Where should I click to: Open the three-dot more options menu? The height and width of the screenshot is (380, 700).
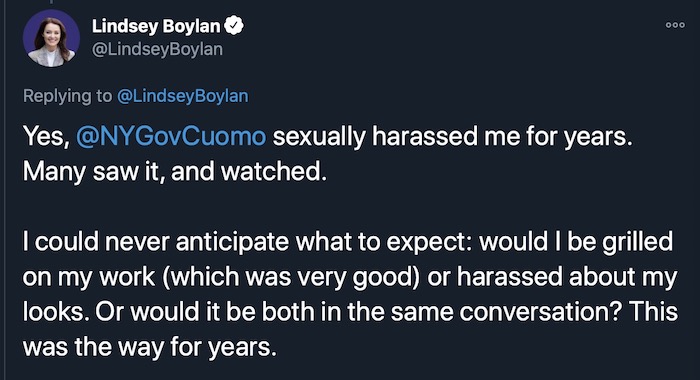(x=675, y=25)
